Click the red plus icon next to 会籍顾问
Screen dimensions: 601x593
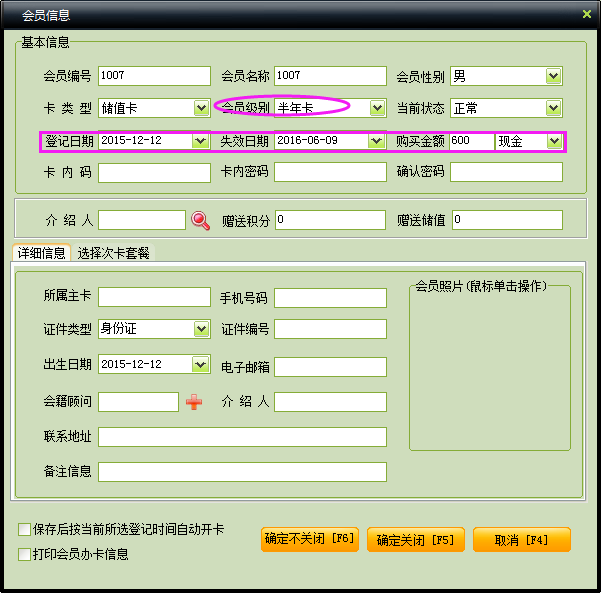(x=194, y=402)
